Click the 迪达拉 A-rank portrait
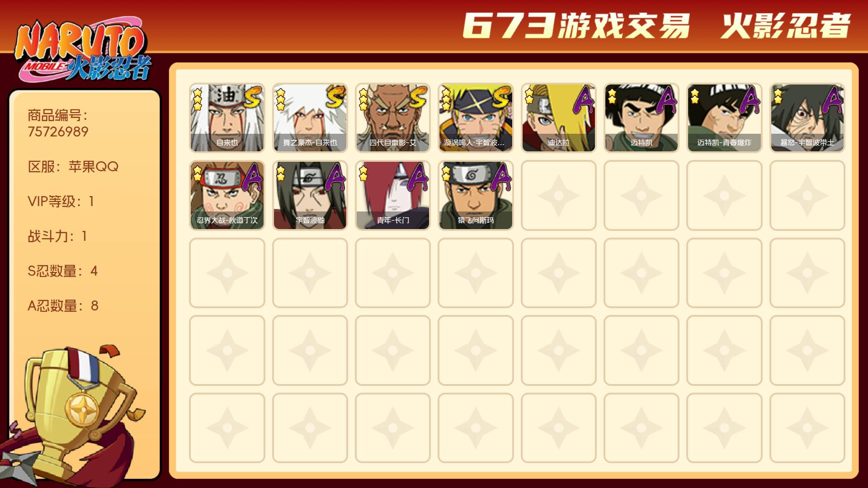The width and height of the screenshot is (868, 488). 558,118
